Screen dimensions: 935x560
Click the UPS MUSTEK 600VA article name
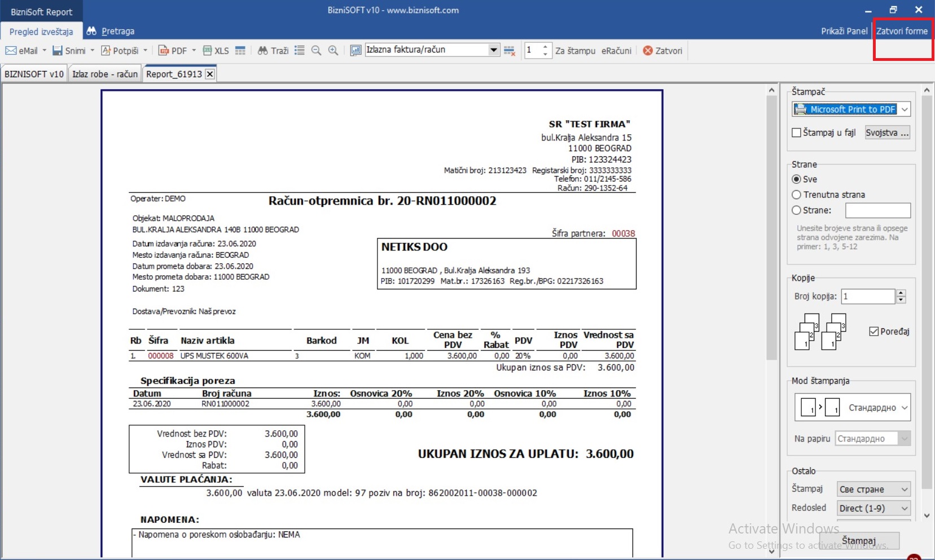[x=214, y=356]
